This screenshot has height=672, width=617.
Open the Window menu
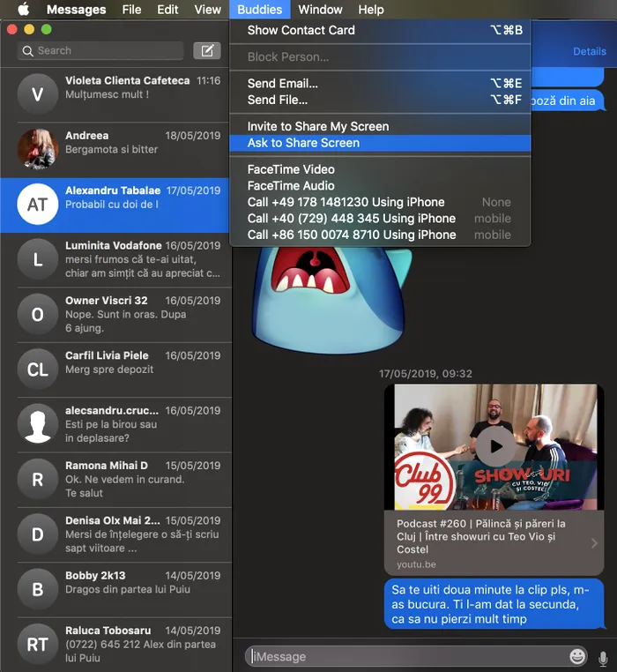(320, 10)
